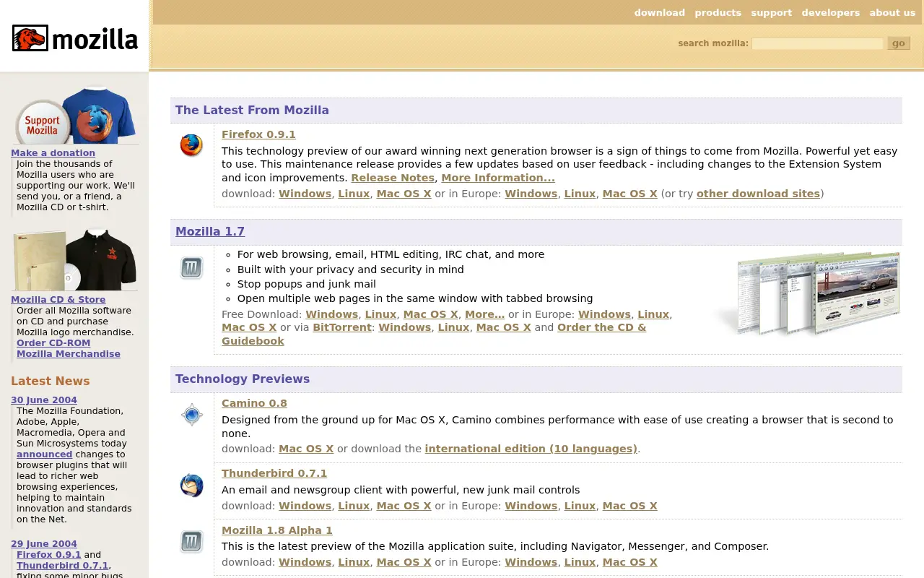Open the products menu item

coord(718,12)
